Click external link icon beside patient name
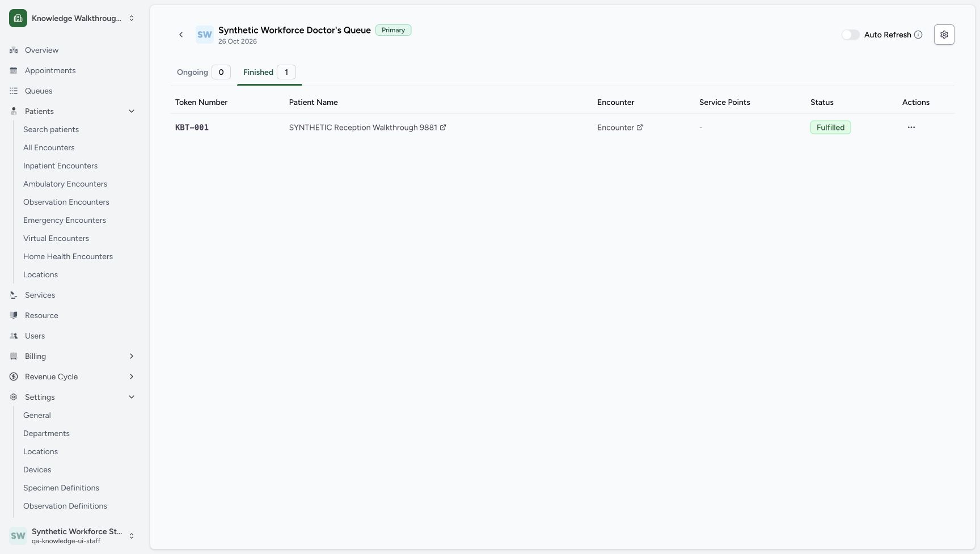This screenshot has height=554, width=980. pyautogui.click(x=443, y=128)
